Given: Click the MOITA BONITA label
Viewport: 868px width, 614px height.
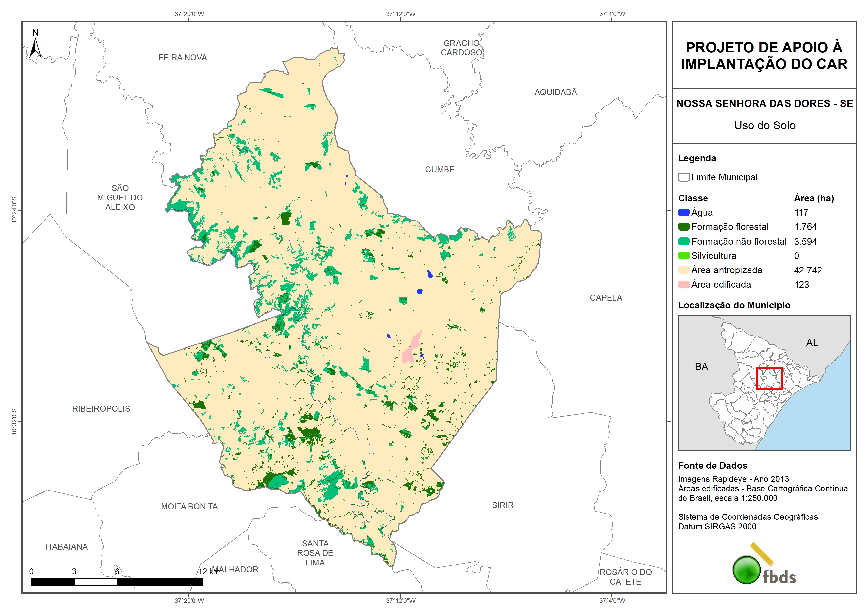Looking at the screenshot, I should tap(189, 506).
